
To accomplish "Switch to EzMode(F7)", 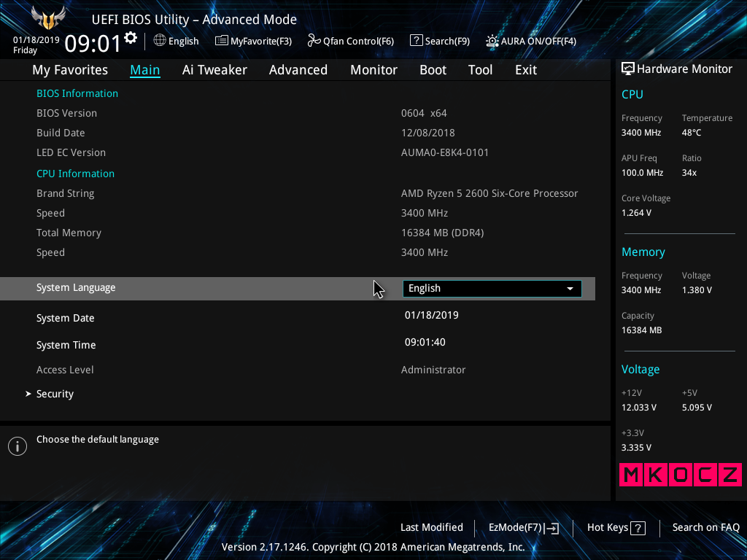I will (x=524, y=528).
